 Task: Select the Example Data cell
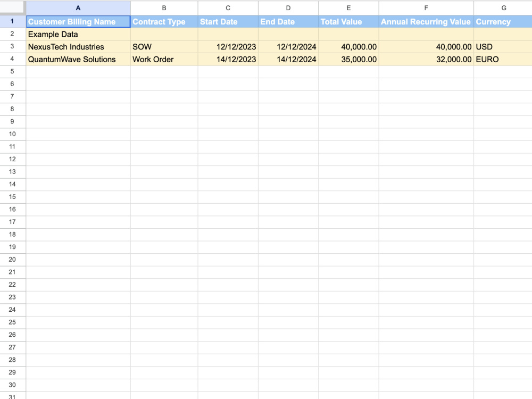78,34
